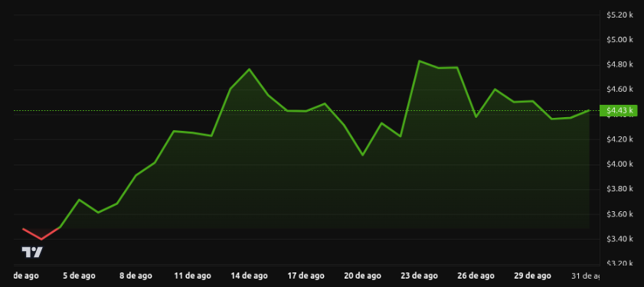Click the highest peak near 23 de ago

tap(419, 60)
